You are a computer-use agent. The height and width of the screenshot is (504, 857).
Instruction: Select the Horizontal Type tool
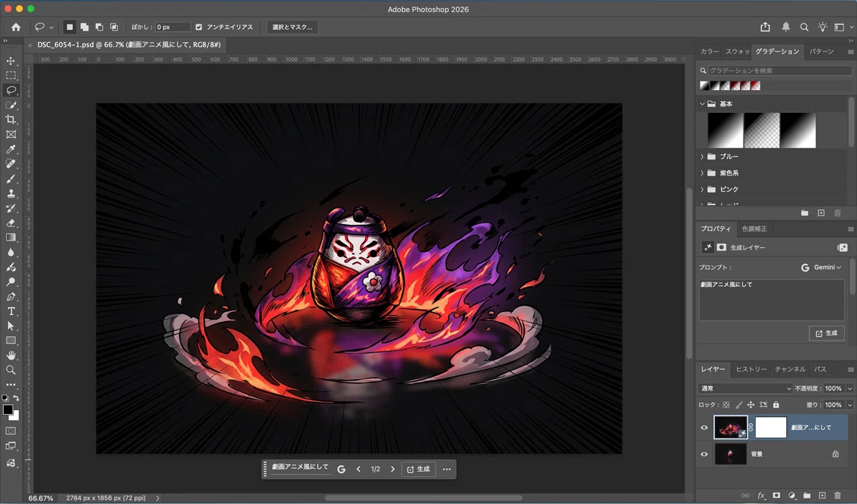coord(11,311)
